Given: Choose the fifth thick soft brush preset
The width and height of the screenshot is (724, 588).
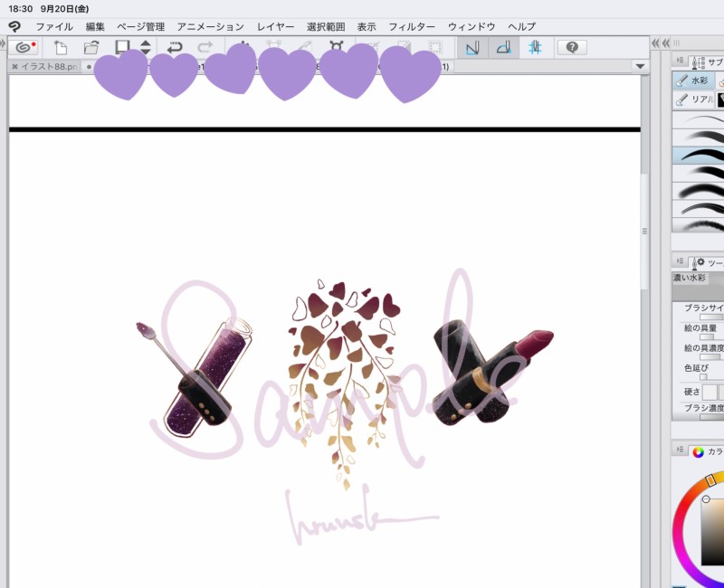Looking at the screenshot, I should [x=698, y=191].
